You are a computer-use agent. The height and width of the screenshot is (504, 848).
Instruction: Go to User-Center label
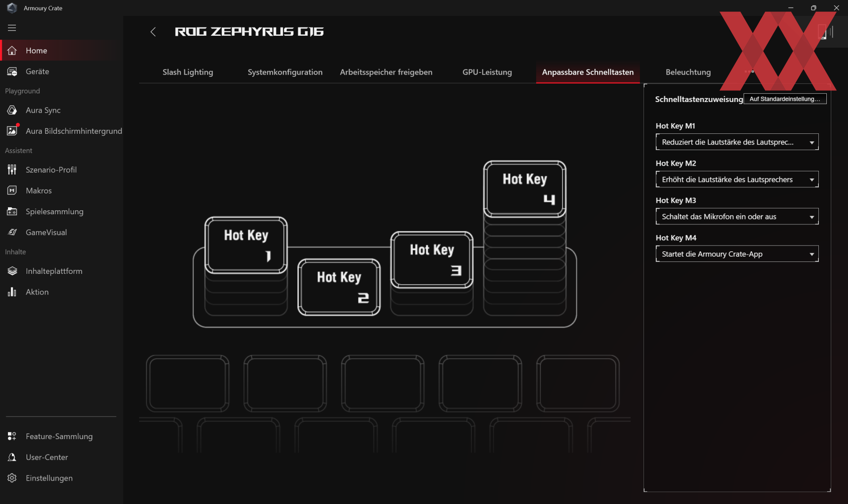tap(47, 457)
